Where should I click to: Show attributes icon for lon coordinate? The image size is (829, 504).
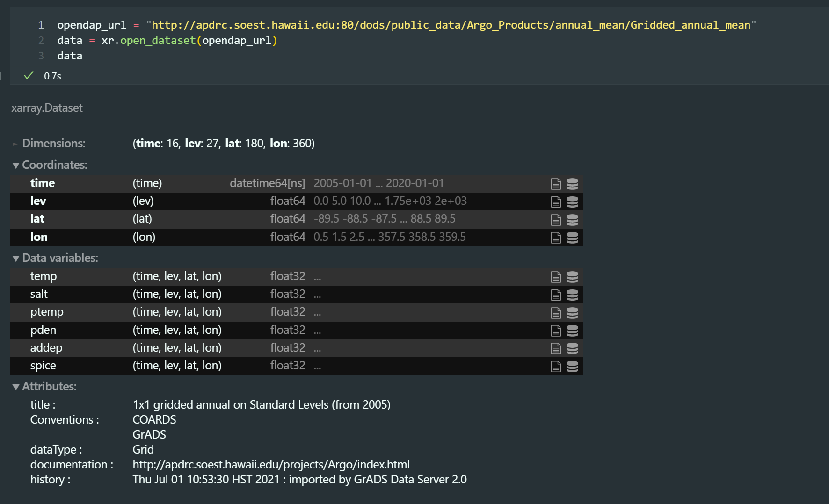[556, 238]
